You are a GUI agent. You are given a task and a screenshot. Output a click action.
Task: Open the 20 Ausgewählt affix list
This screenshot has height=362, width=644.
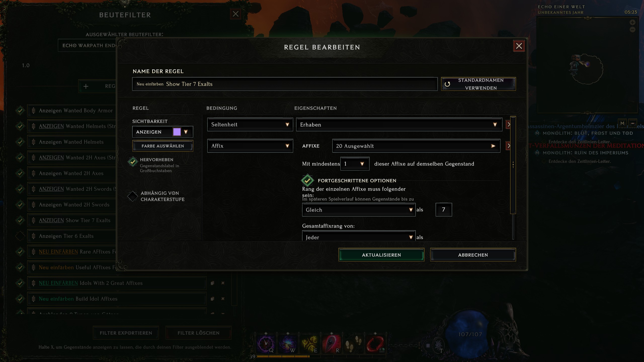point(416,146)
